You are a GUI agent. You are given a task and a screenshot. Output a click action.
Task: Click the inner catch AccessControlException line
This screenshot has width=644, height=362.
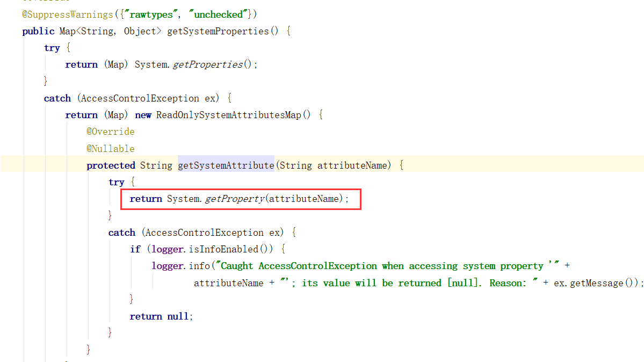pyautogui.click(x=202, y=233)
